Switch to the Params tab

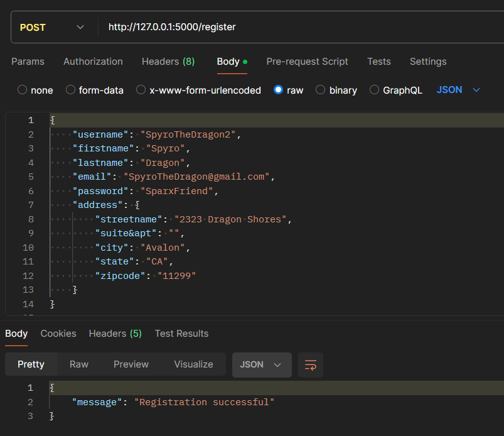pyautogui.click(x=28, y=62)
